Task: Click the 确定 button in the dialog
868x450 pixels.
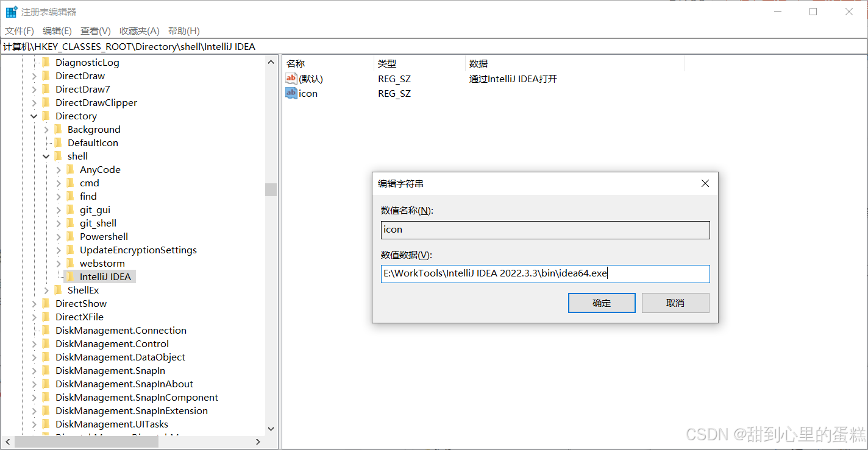Action: click(602, 303)
